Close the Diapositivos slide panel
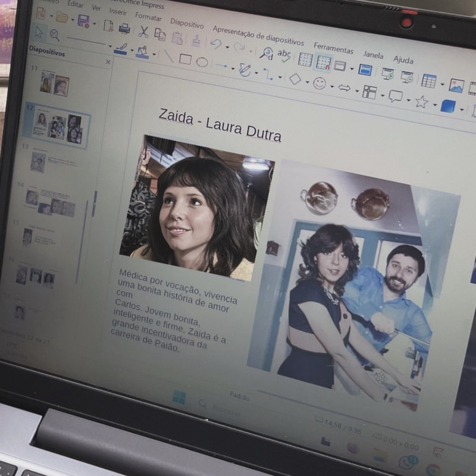This screenshot has height=476, width=476. [108, 62]
